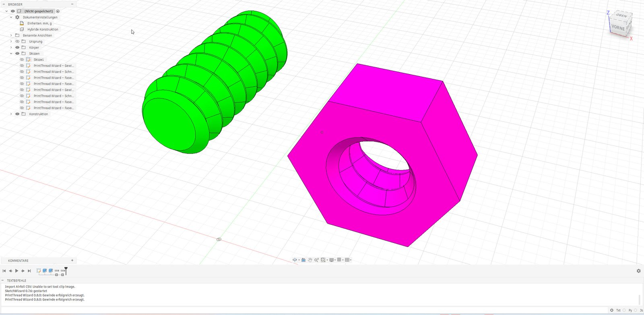Select the Hybride Konstruktion row
Viewport: 644px width, 315px height.
click(x=43, y=29)
